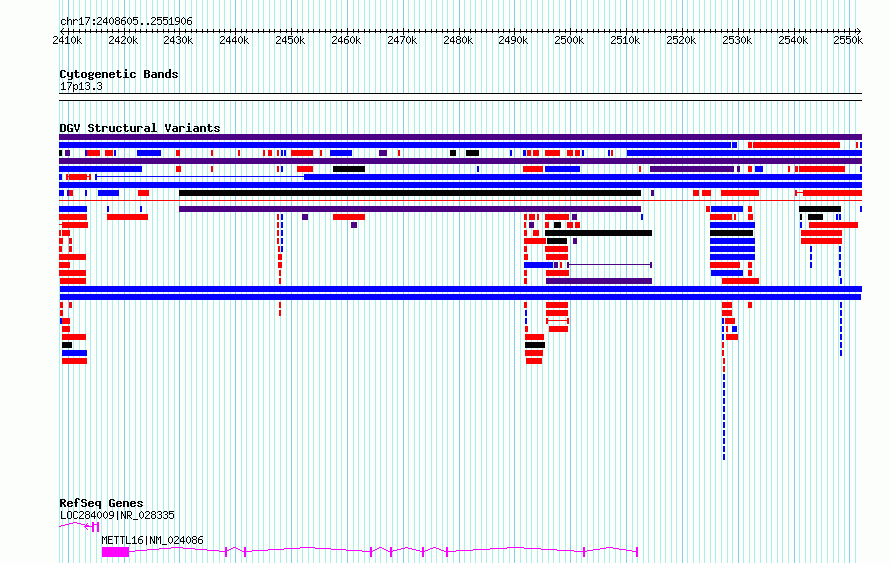Pick the 2480k position on the scale

(457, 40)
